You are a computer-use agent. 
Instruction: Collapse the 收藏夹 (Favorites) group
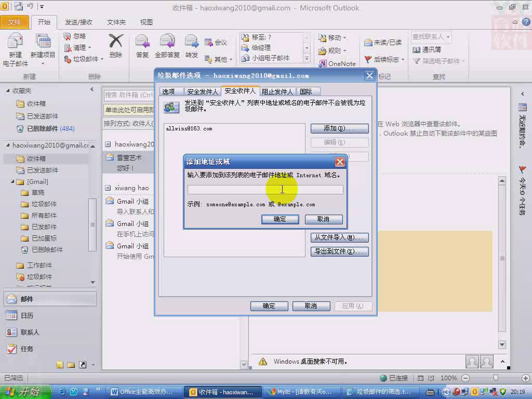click(7, 90)
